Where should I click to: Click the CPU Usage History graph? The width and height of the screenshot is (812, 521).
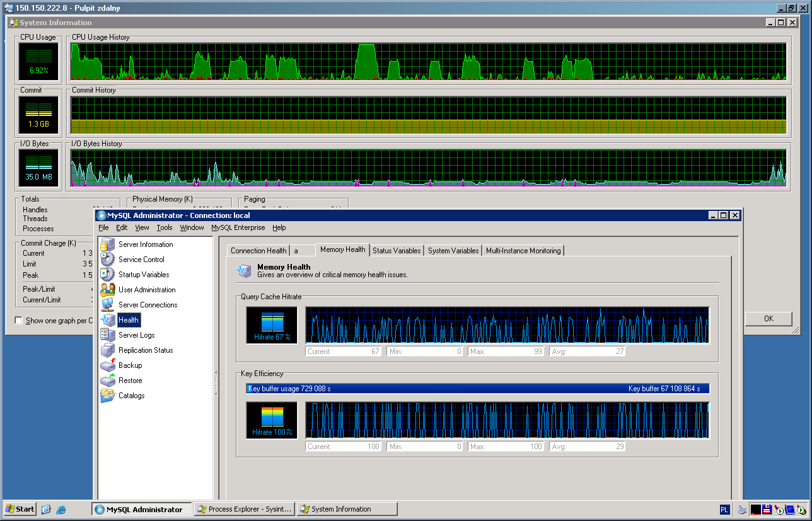click(x=429, y=62)
